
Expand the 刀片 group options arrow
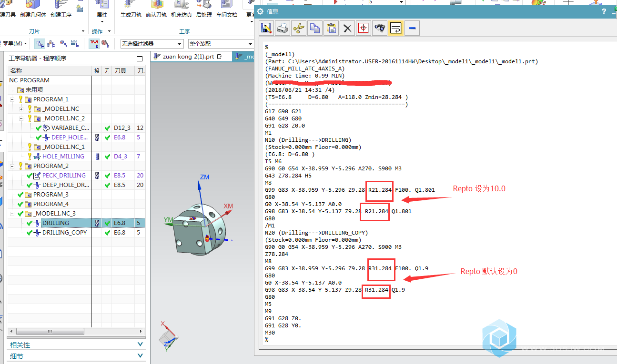point(83,31)
